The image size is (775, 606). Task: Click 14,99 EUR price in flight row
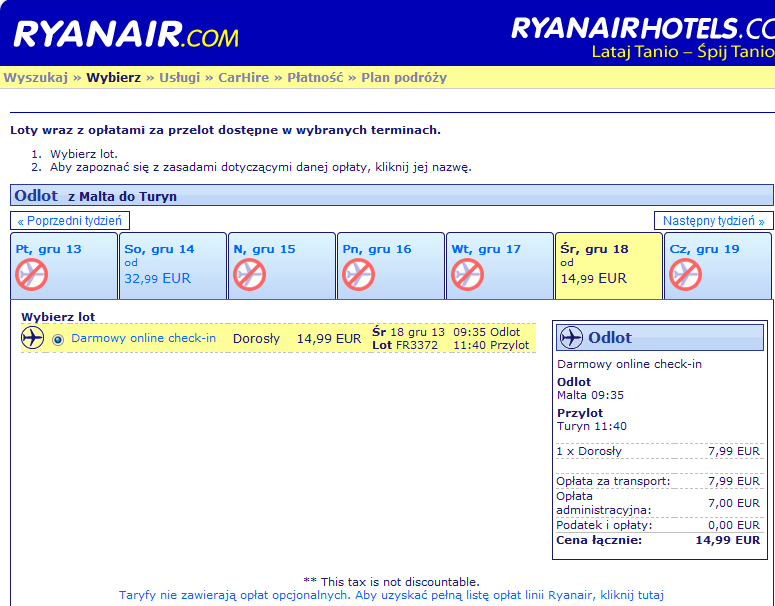pyautogui.click(x=329, y=339)
